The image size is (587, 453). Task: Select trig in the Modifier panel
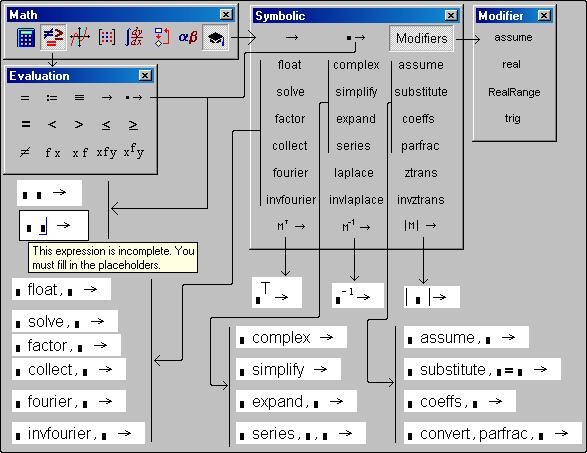click(513, 119)
